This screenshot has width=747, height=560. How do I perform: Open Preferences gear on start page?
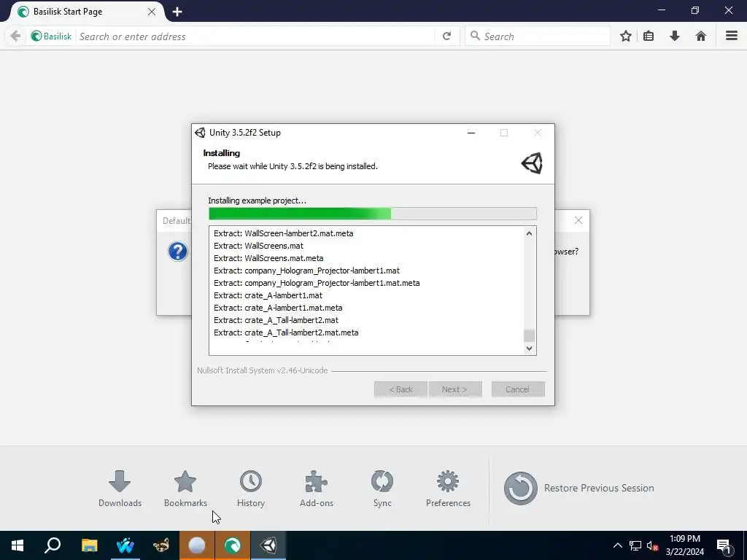pos(448,489)
